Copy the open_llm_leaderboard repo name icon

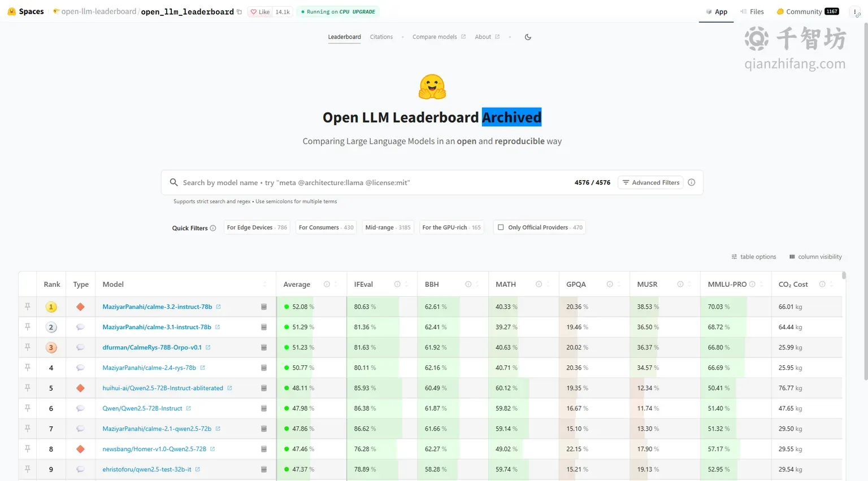239,12
